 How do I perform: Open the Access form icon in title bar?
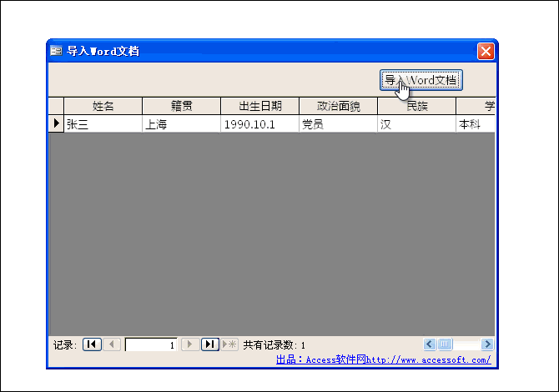pyautogui.click(x=56, y=51)
